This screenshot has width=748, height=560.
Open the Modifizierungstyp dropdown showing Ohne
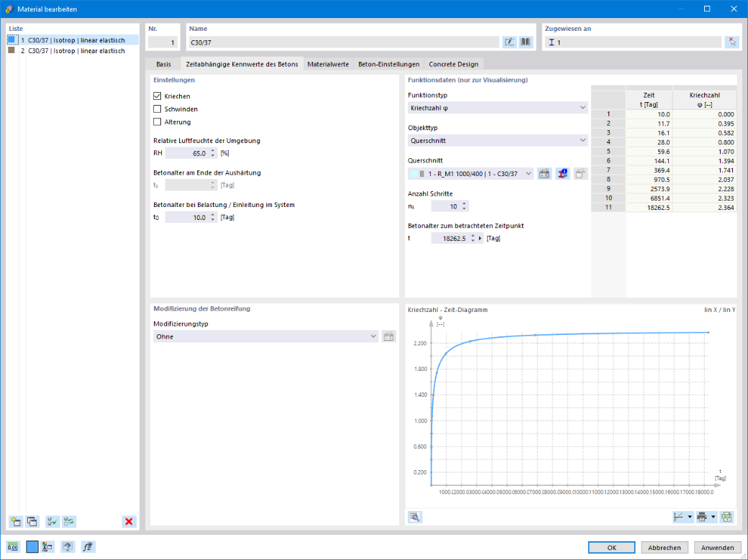click(266, 336)
